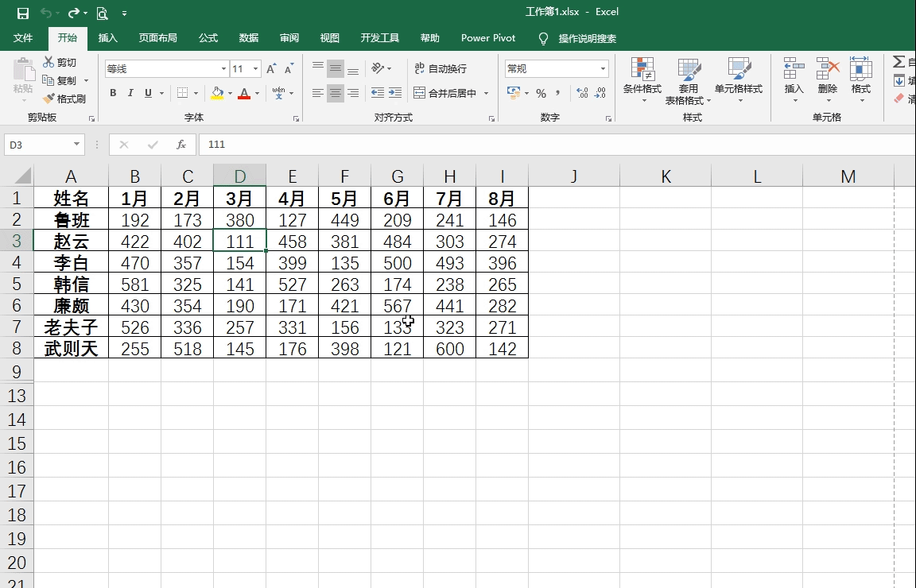The image size is (916, 588).
Task: Open 套用表格格式 table styles
Action: point(688,80)
